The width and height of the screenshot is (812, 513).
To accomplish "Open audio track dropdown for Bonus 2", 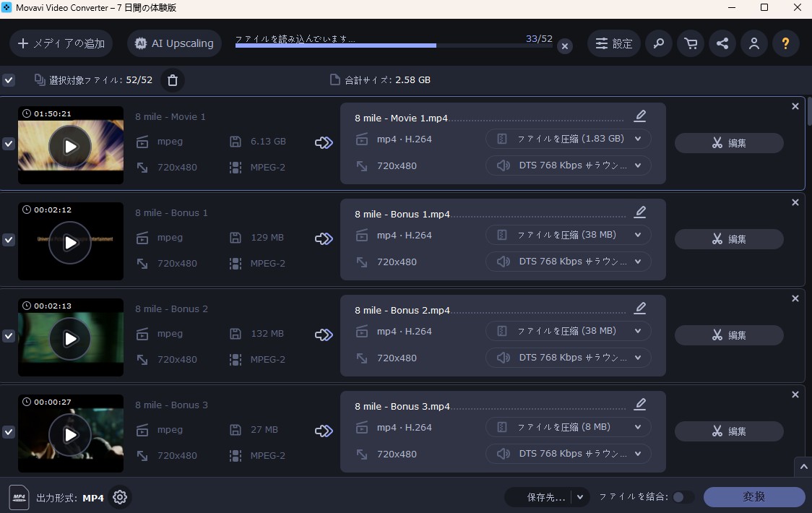I will pyautogui.click(x=569, y=358).
